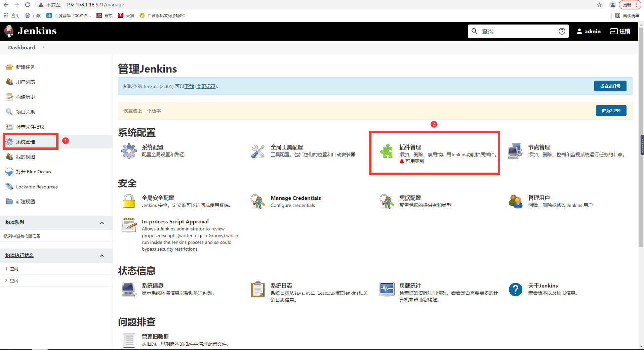This screenshot has height=350, width=644.
Task: Open the 变更记录 changelog link
Action: pos(206,86)
